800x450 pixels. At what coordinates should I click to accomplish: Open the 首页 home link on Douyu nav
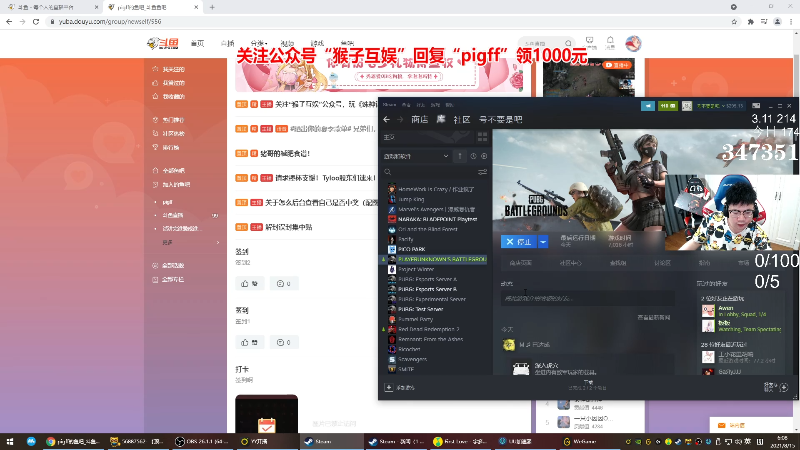(197, 43)
